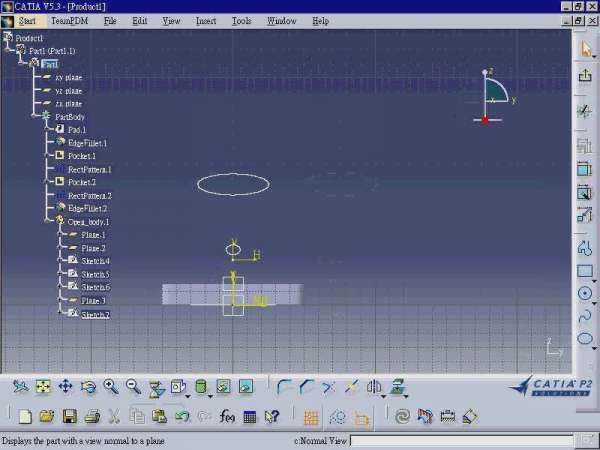Select Pocket.1 in the specification tree
Viewport: 600px width, 450px height.
82,156
